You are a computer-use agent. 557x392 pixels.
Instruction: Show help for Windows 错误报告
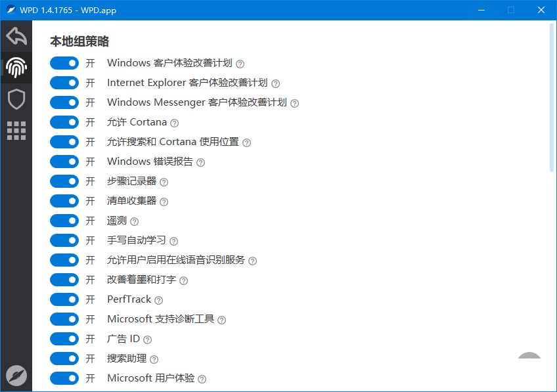coord(201,163)
